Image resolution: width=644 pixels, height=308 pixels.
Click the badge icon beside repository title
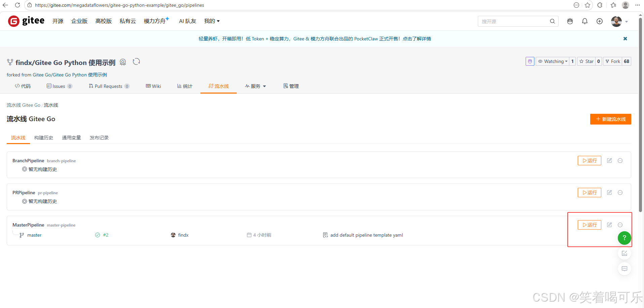pos(123,62)
